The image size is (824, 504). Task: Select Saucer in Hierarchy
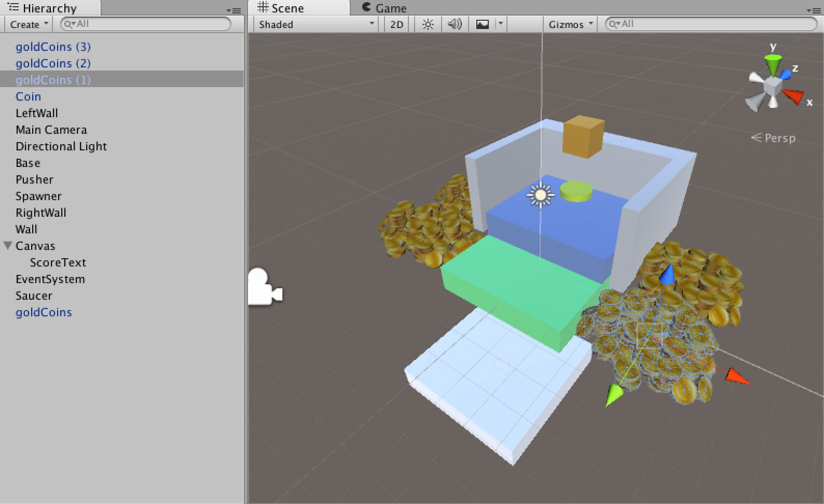pyautogui.click(x=122, y=296)
